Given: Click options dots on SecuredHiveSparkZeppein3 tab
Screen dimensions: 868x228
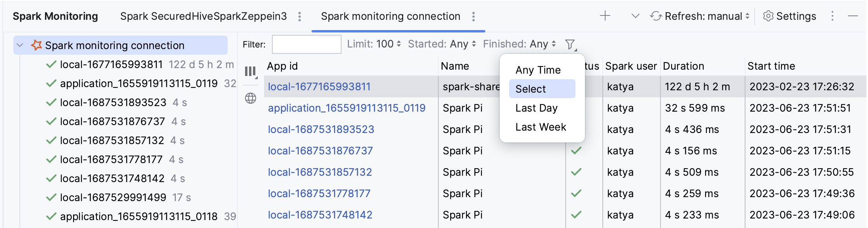Looking at the screenshot, I should [x=300, y=17].
